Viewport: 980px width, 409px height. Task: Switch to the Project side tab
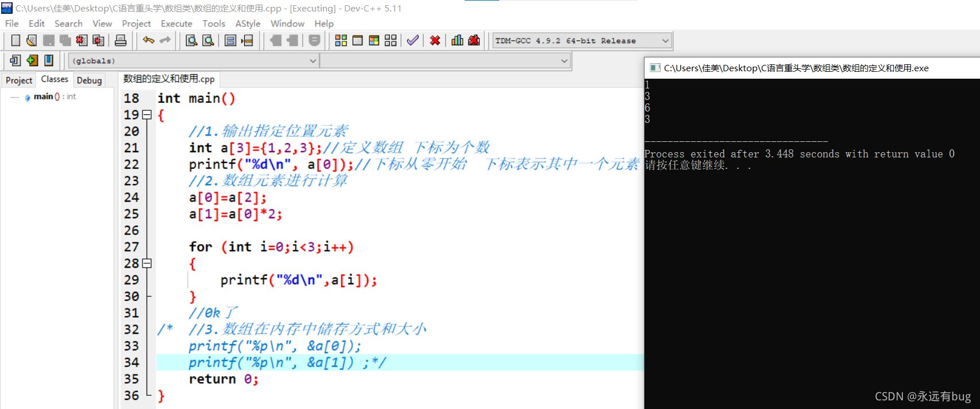pos(19,80)
